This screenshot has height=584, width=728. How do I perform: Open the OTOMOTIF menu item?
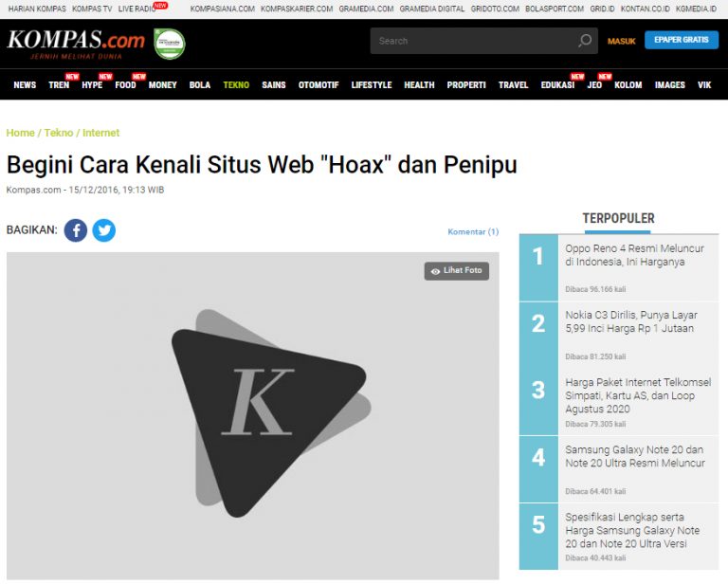(318, 85)
